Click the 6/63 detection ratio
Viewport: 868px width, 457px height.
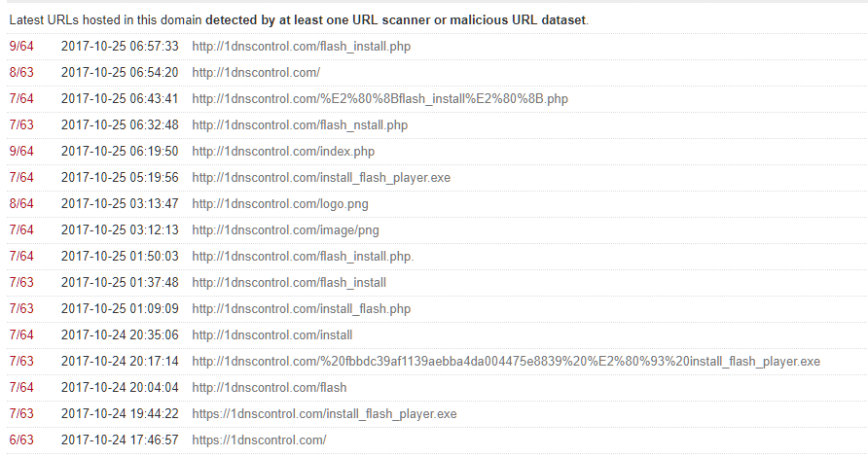20,439
